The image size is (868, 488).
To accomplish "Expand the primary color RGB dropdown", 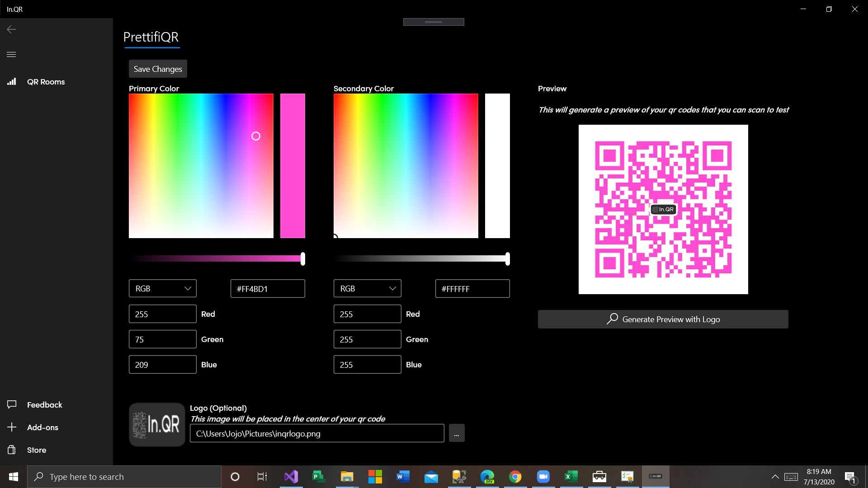I will pos(163,288).
